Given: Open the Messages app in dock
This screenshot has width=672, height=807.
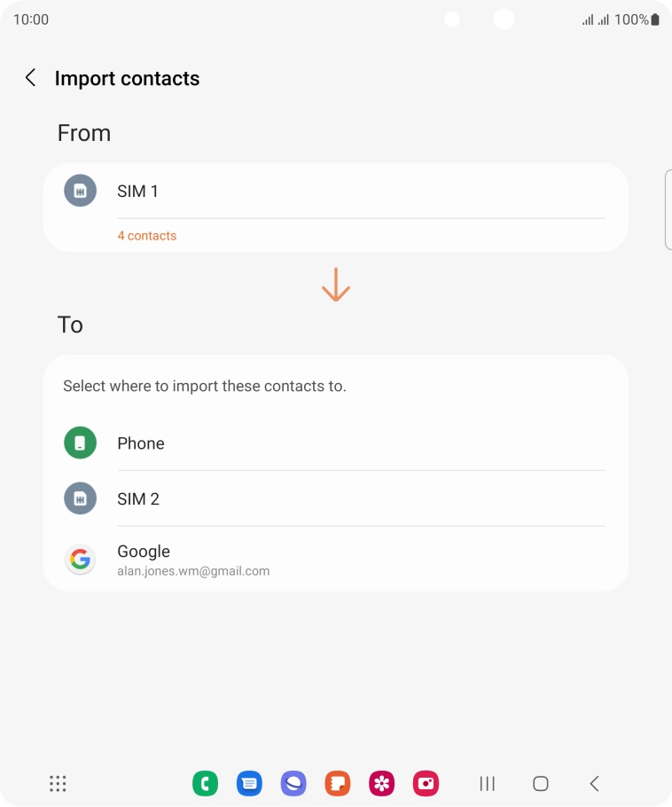Looking at the screenshot, I should point(249,783).
